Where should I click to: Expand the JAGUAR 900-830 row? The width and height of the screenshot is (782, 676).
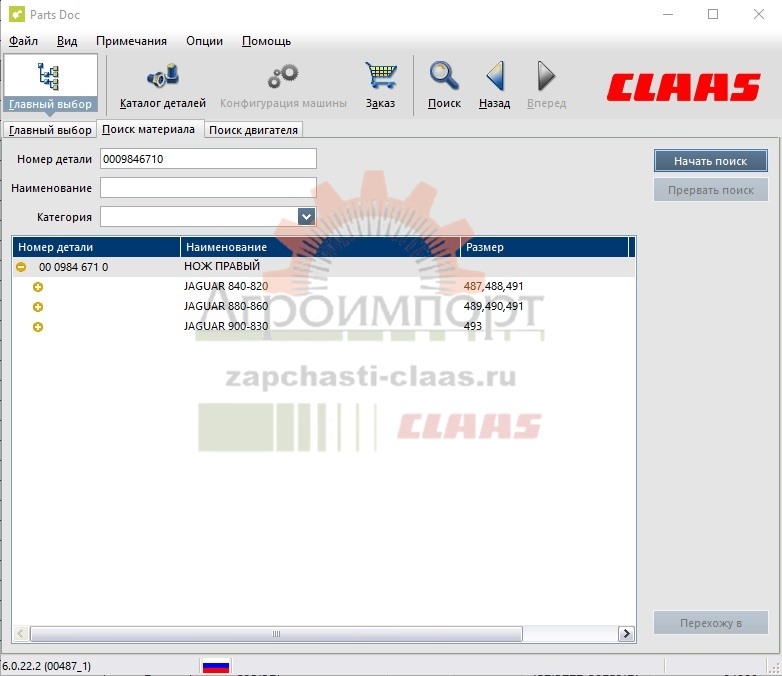[x=38, y=327]
